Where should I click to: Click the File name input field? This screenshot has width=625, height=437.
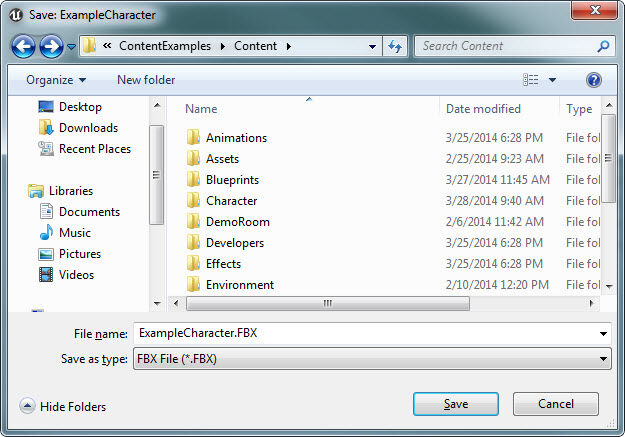[x=365, y=333]
